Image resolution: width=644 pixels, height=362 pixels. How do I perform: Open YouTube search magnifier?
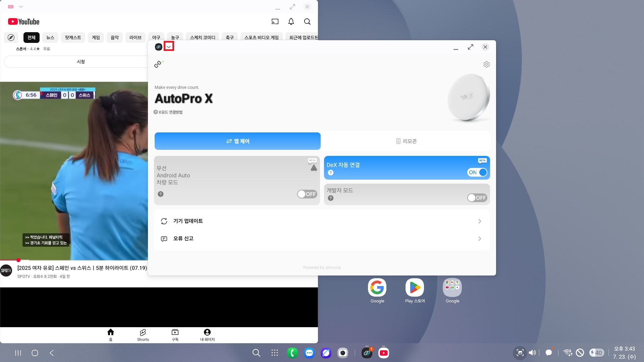click(x=307, y=22)
